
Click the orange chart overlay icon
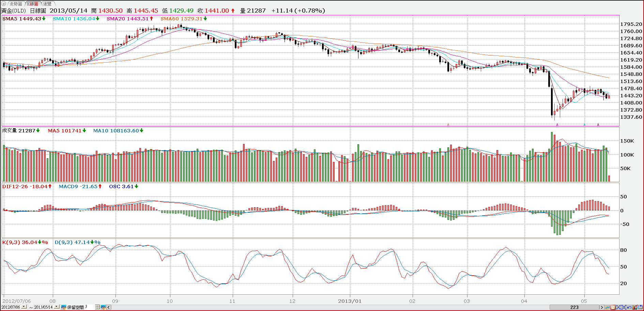pos(608,307)
